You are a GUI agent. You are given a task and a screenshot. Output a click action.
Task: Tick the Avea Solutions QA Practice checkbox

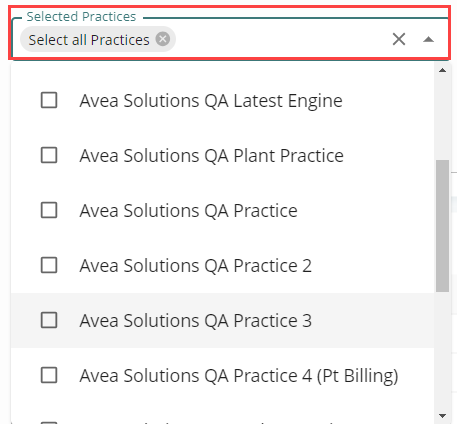click(x=49, y=210)
